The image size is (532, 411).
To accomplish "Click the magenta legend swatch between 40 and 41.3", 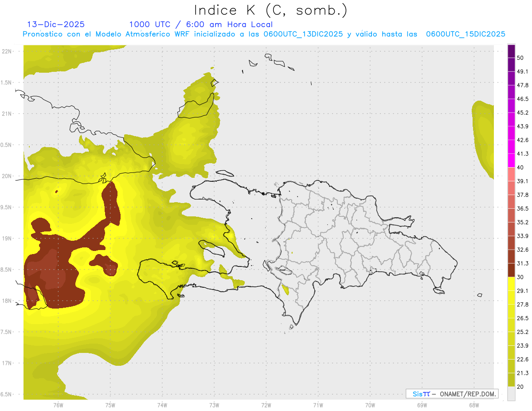I will 512,160.
